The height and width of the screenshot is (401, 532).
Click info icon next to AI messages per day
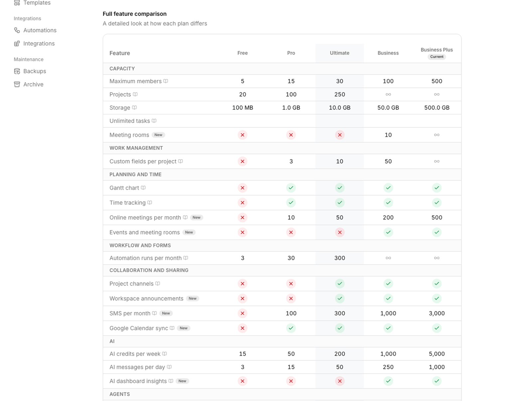point(169,367)
